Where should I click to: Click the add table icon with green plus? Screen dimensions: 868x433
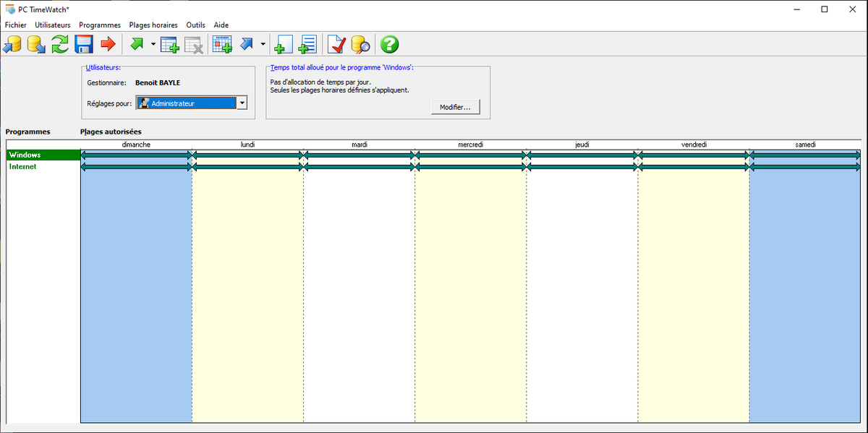tap(170, 45)
